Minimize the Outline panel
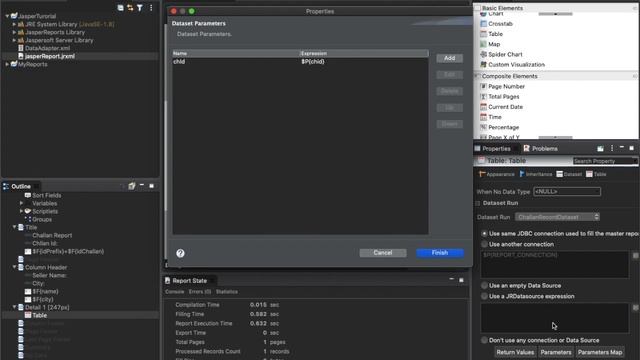 point(142,185)
